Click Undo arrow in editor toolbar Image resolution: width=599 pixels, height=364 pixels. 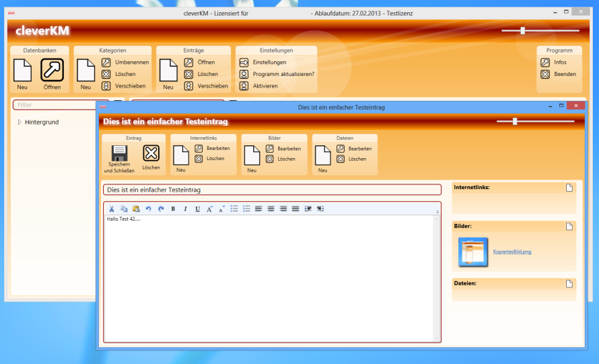[148, 209]
